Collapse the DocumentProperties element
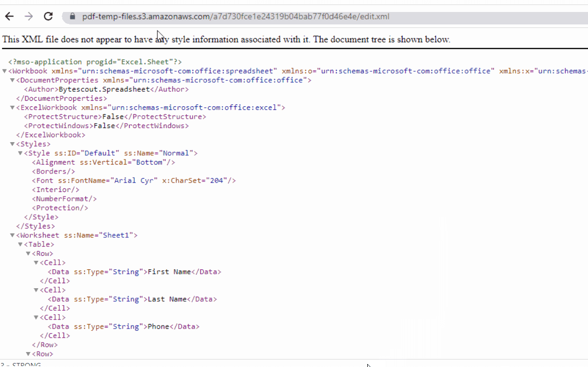The height and width of the screenshot is (367, 588). [x=12, y=80]
